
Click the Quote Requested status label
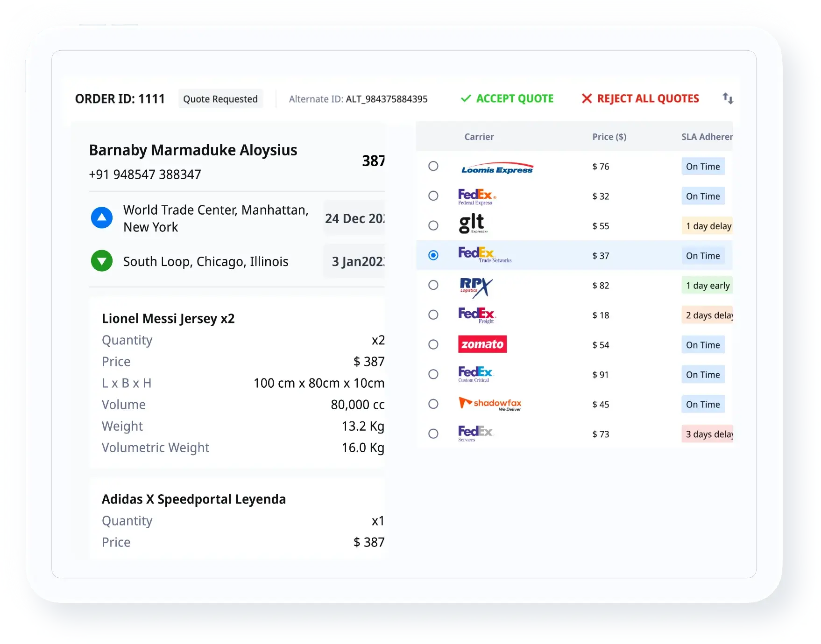(x=220, y=98)
